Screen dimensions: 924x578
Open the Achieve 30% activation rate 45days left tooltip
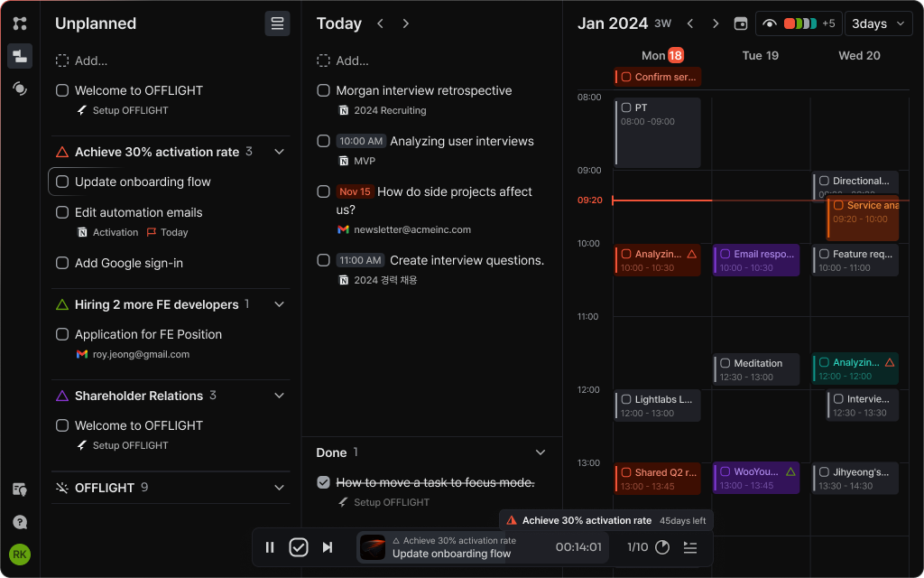point(606,520)
